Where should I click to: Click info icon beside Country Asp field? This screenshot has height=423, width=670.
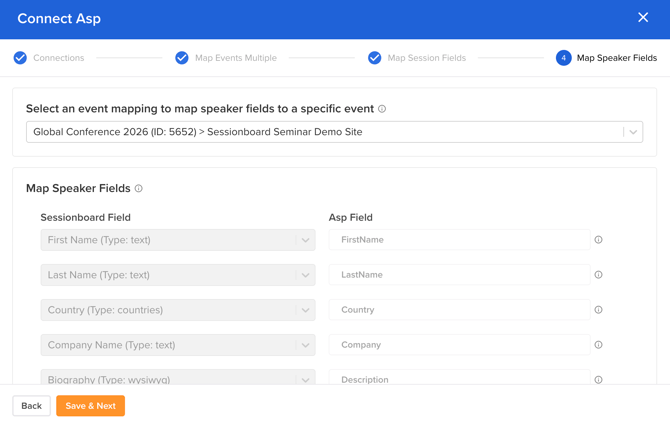click(598, 310)
